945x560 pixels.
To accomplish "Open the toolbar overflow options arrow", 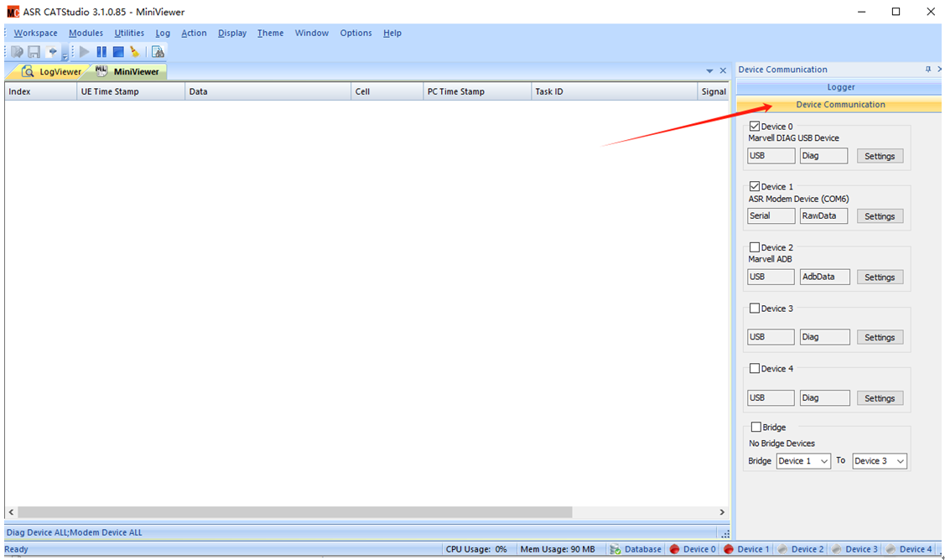I will coord(65,57).
